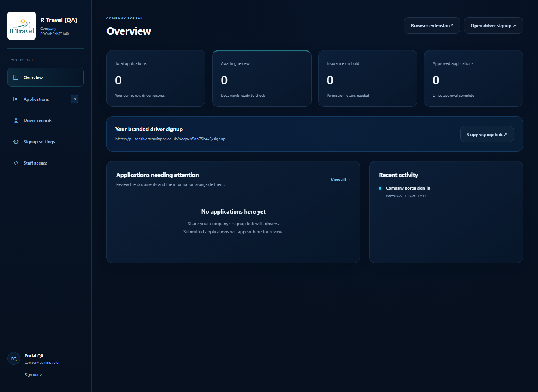The width and height of the screenshot is (538, 392).
Task: Open Staff access page
Action: click(x=46, y=163)
